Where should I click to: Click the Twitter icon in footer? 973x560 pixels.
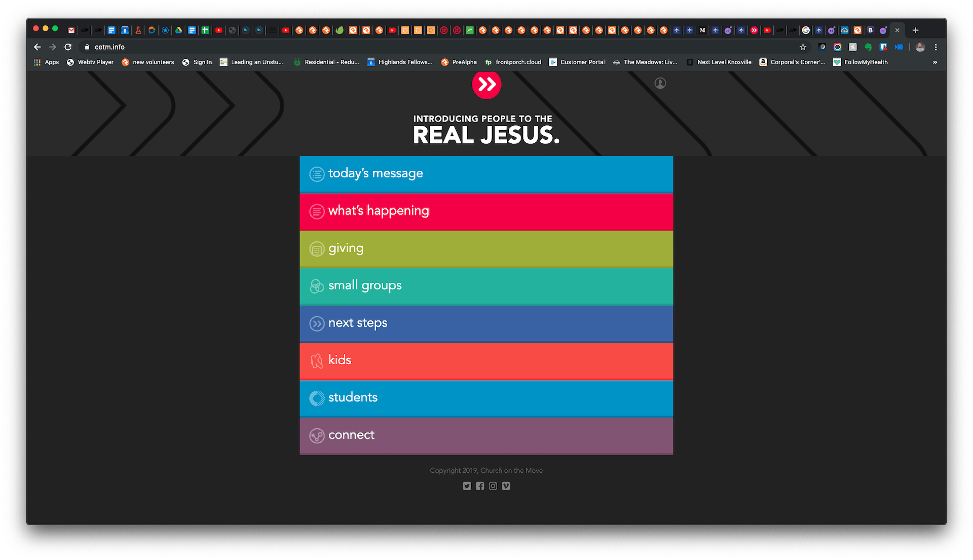pos(467,486)
